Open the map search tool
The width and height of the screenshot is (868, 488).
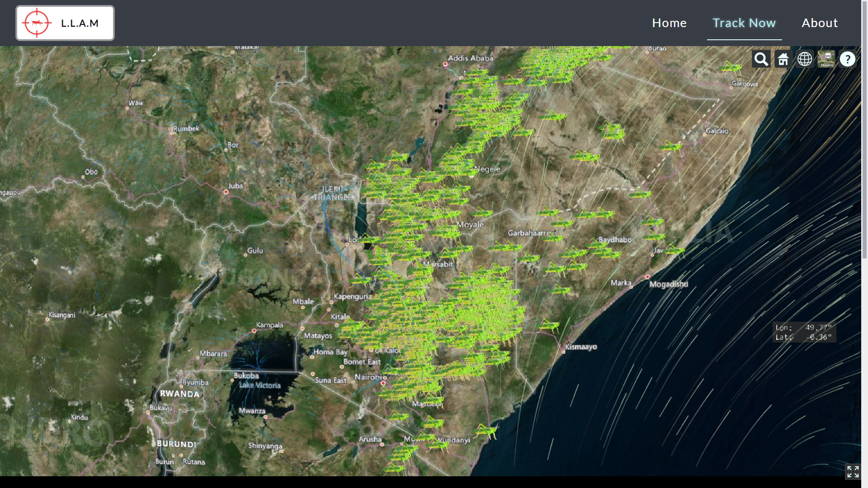(x=761, y=59)
